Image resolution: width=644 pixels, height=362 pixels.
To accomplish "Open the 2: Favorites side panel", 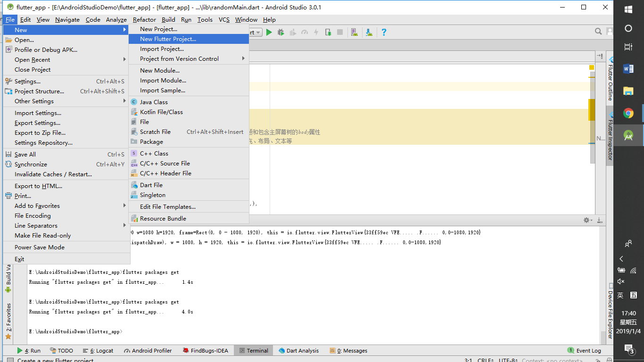I will click(x=8, y=321).
